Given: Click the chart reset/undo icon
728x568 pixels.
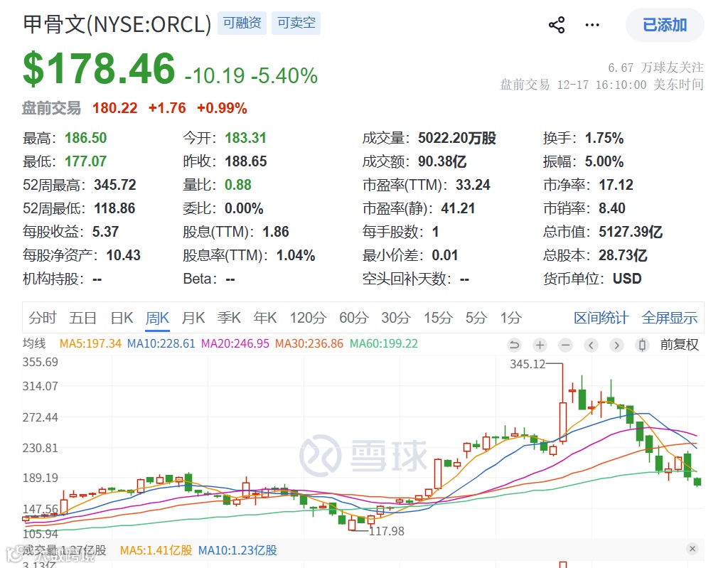Looking at the screenshot, I should 515,345.
